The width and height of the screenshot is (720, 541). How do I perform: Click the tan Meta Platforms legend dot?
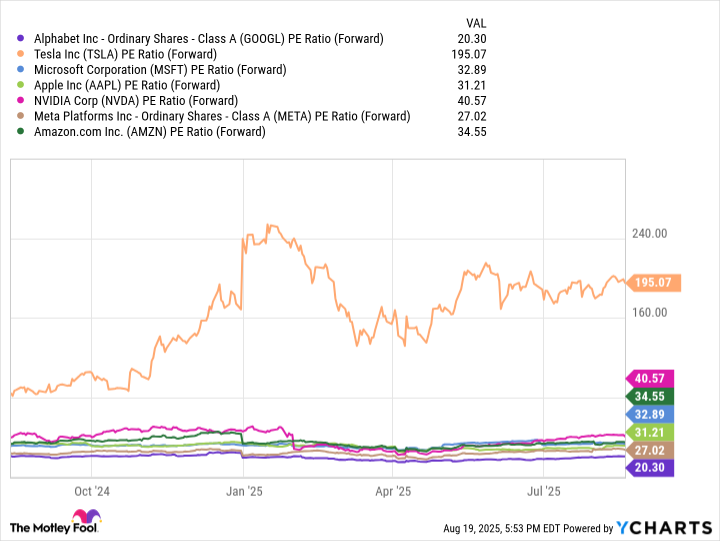[x=20, y=116]
